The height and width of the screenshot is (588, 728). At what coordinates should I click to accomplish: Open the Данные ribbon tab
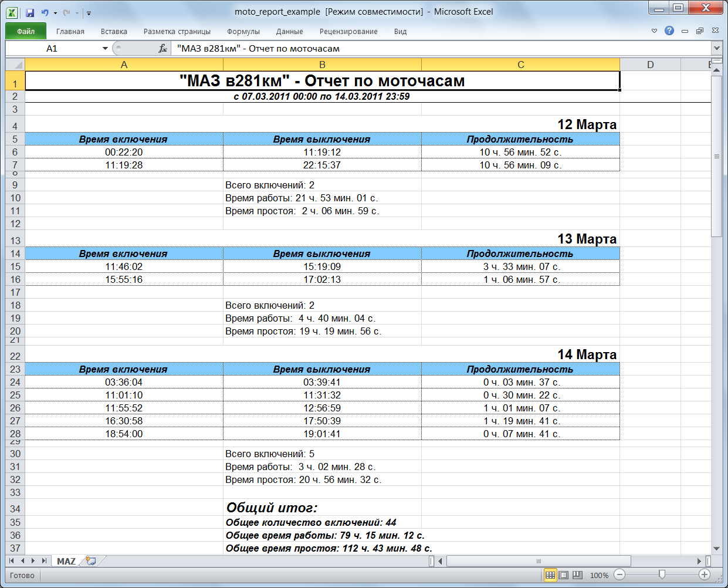(290, 32)
